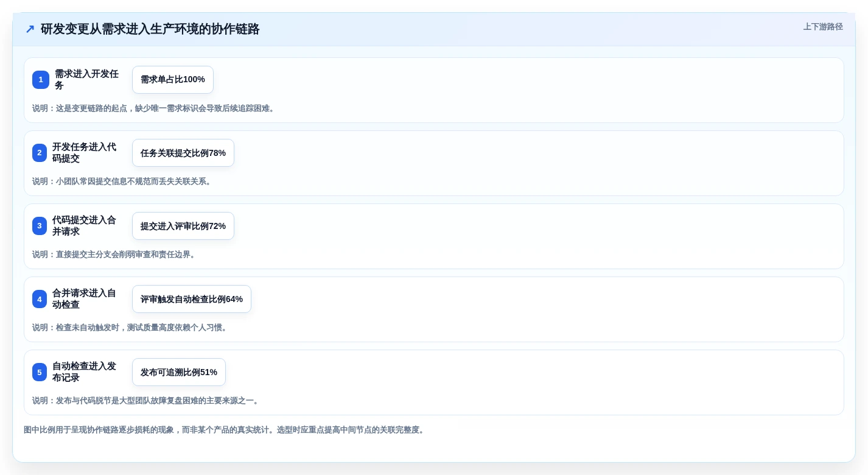
Task: Click the note about 检查未自动触发时
Action: (x=131, y=328)
